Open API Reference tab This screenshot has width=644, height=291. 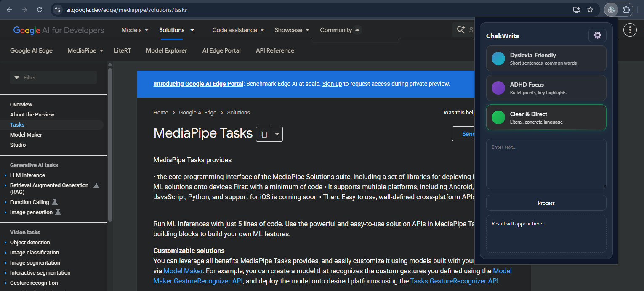pos(275,50)
